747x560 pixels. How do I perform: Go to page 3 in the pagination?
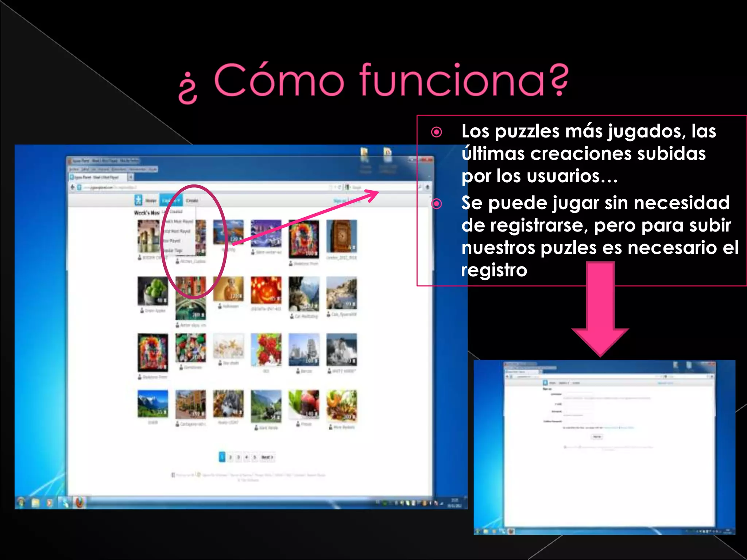[239, 457]
